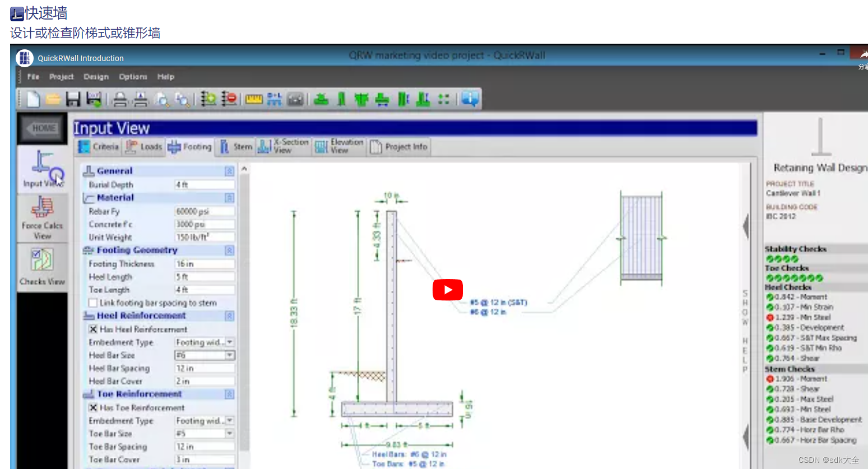Click the second printer icon in toolbar
This screenshot has width=868, height=469.
(140, 99)
